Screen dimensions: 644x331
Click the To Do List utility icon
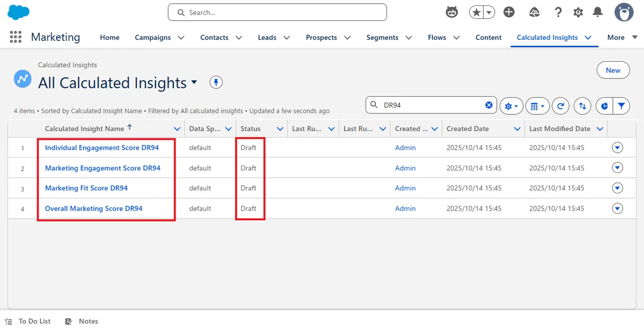8,321
